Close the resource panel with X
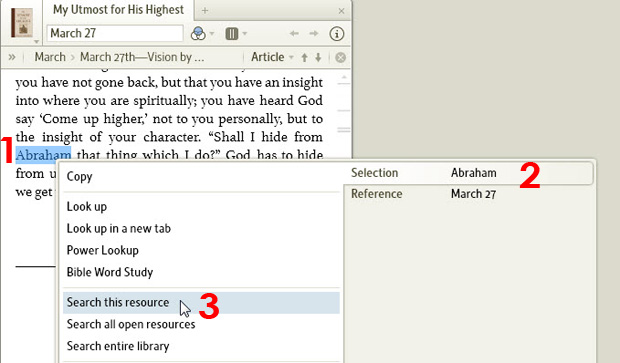 (x=342, y=11)
